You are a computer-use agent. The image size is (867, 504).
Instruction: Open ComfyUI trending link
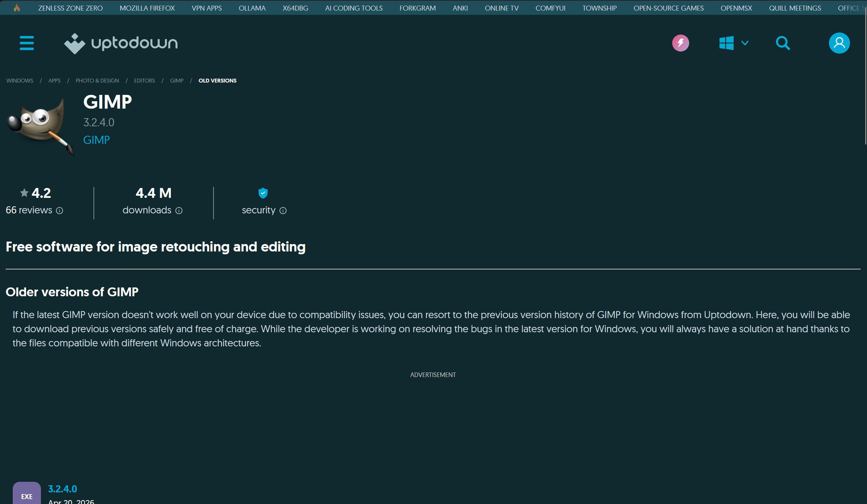pyautogui.click(x=550, y=8)
